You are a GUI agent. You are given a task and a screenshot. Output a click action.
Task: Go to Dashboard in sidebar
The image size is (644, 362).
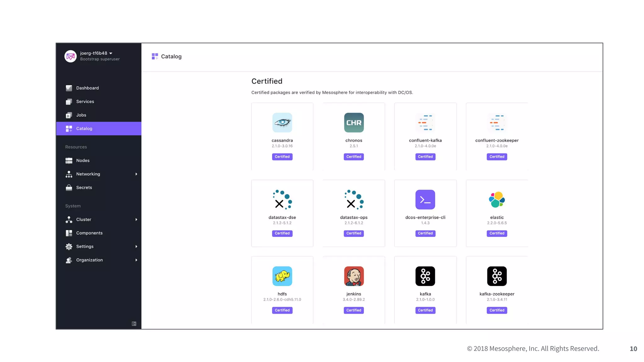point(87,88)
